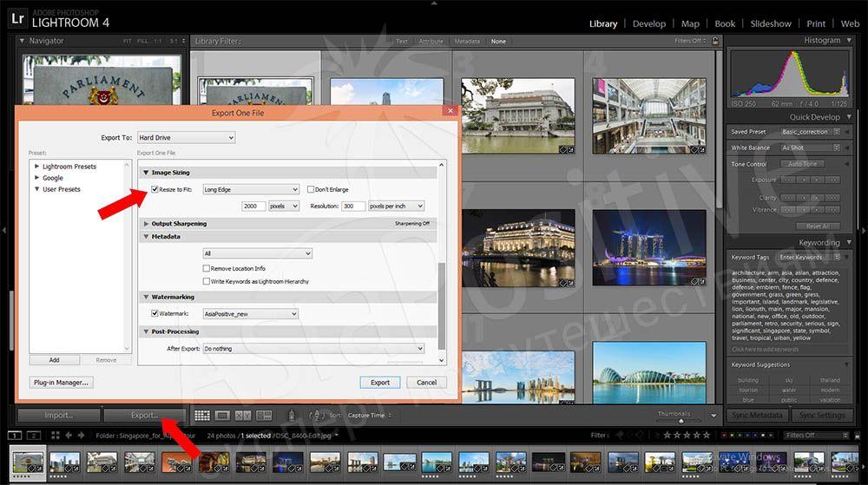Collapse the Watermarking section
This screenshot has width=868, height=485.
(146, 297)
